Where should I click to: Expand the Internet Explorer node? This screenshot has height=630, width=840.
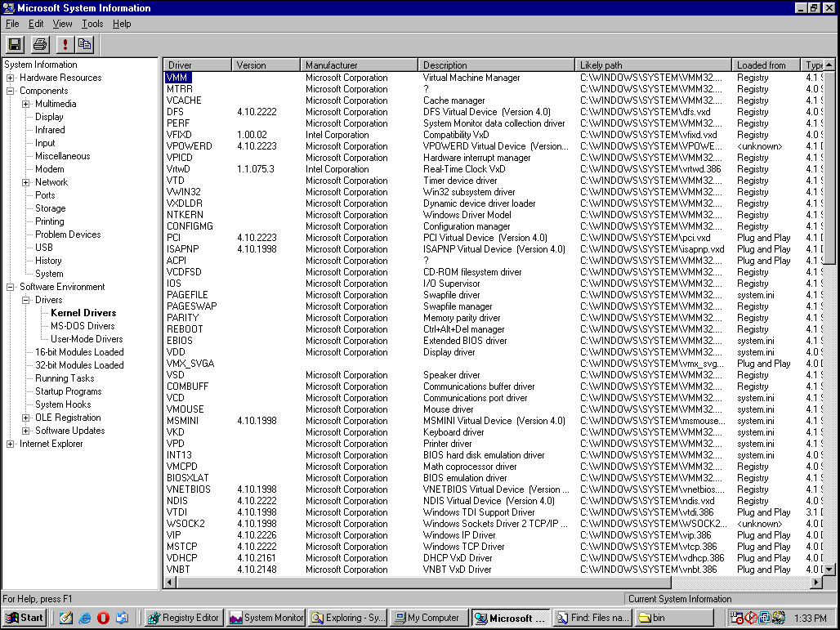(10, 445)
